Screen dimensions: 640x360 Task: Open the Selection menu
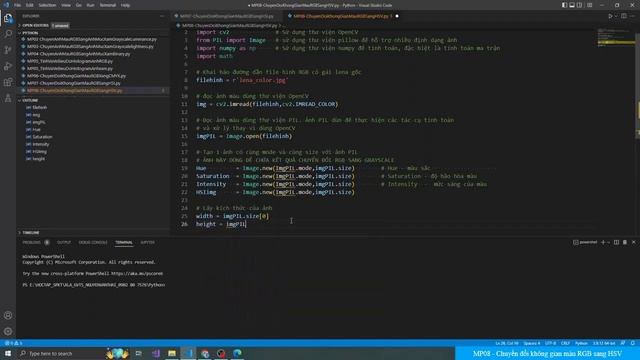pos(47,5)
